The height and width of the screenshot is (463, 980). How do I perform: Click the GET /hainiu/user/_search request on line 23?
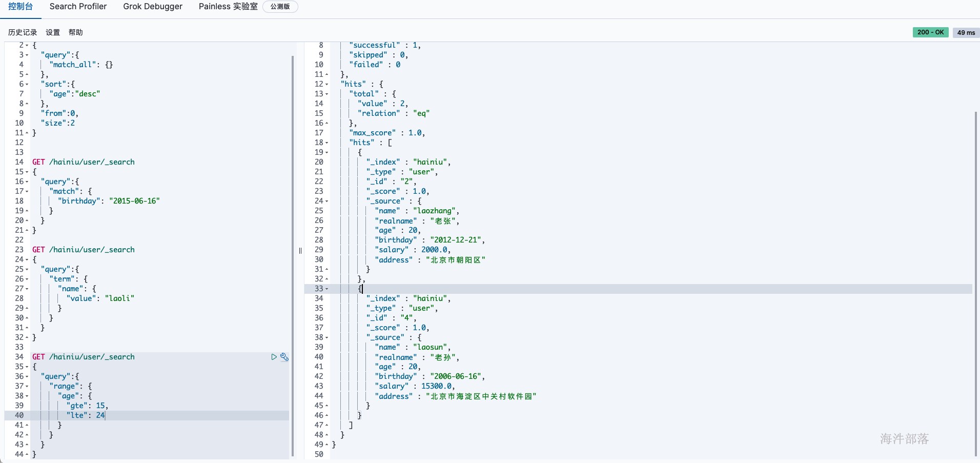tap(84, 250)
